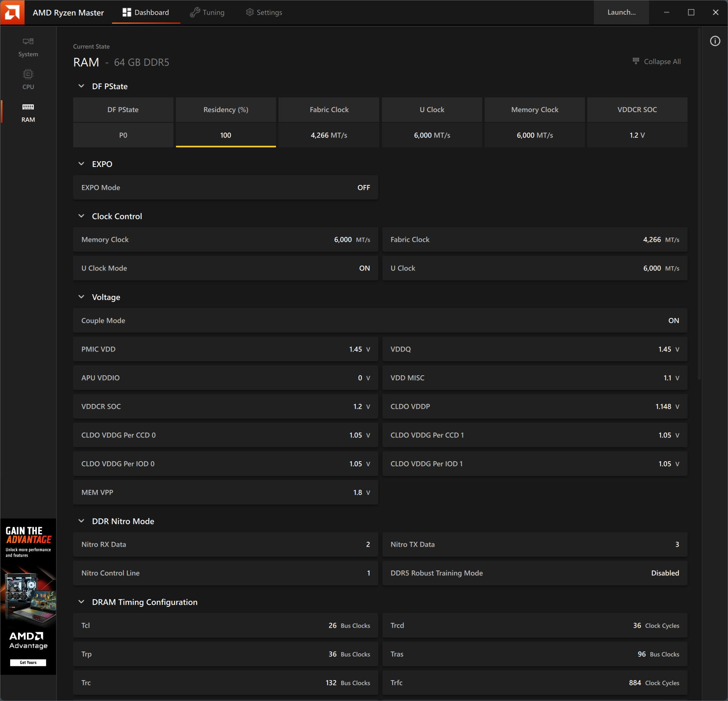Click the Nitro RX Data row
The height and width of the screenshot is (701, 728).
[x=226, y=544]
